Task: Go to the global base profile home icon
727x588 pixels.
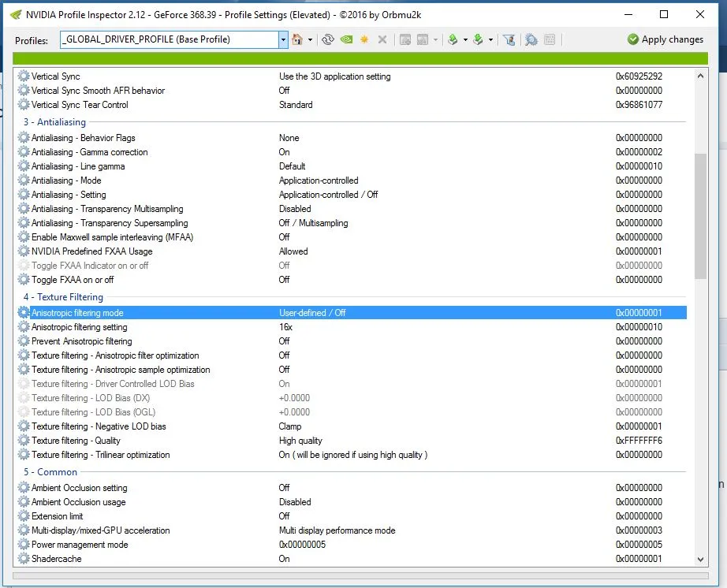Action: [x=297, y=40]
